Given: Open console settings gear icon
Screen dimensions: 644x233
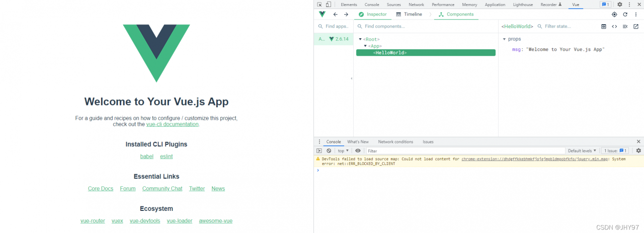Looking at the screenshot, I should tap(638, 150).
